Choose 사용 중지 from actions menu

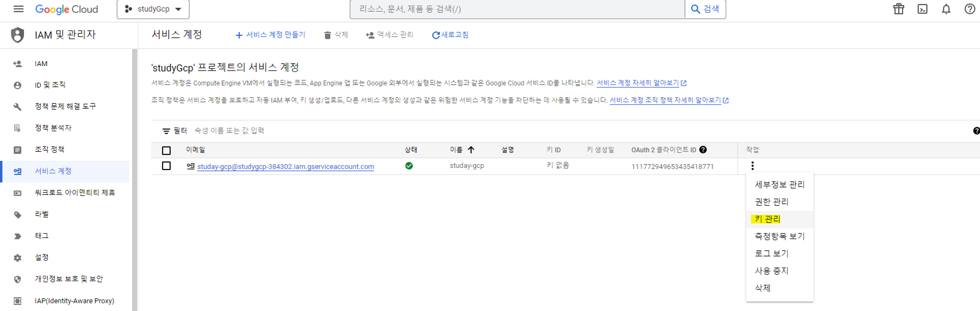click(x=780, y=271)
